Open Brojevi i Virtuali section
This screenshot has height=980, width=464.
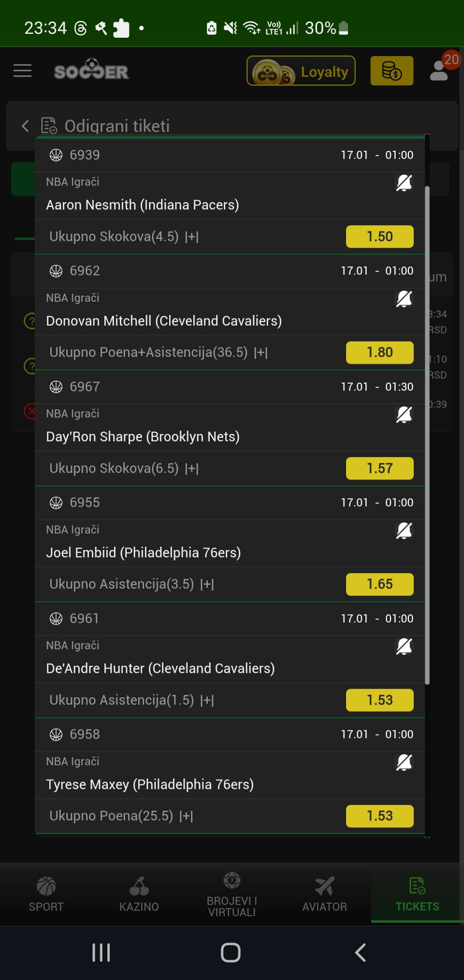point(232,894)
